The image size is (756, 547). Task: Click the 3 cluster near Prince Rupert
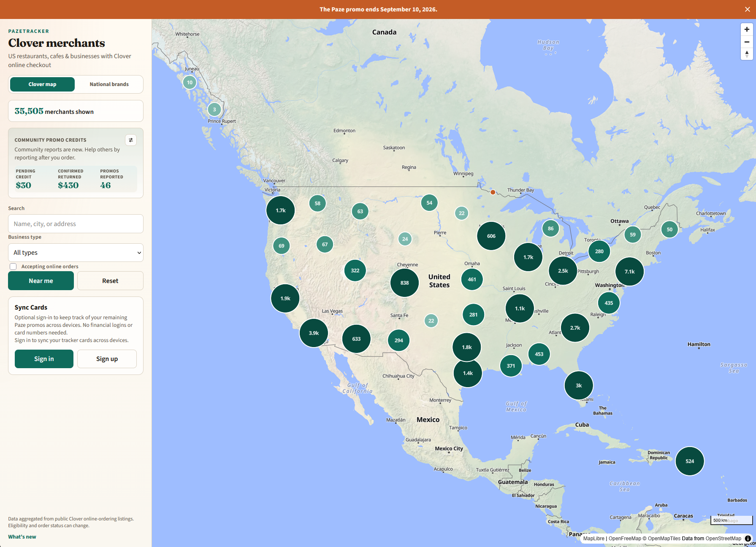tap(214, 110)
